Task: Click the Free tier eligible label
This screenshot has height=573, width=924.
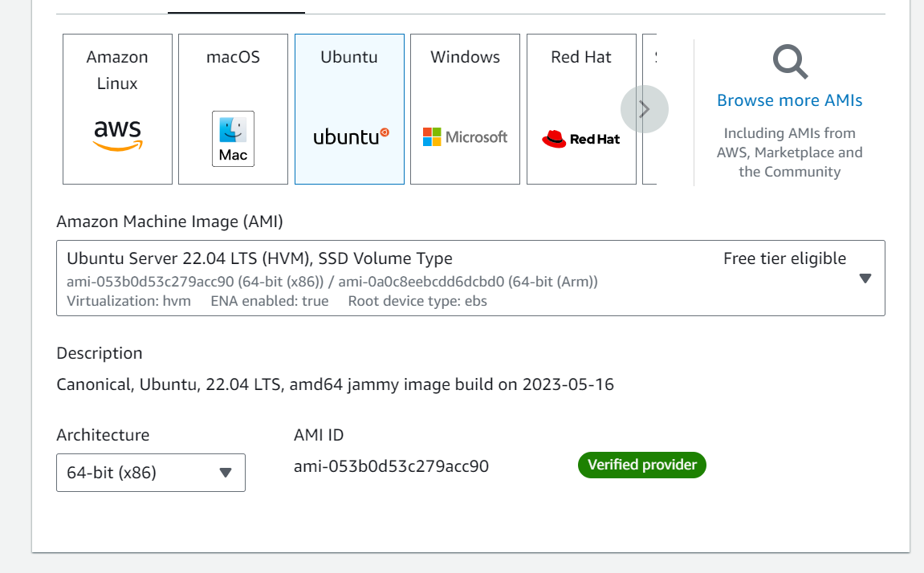Action: [x=784, y=258]
